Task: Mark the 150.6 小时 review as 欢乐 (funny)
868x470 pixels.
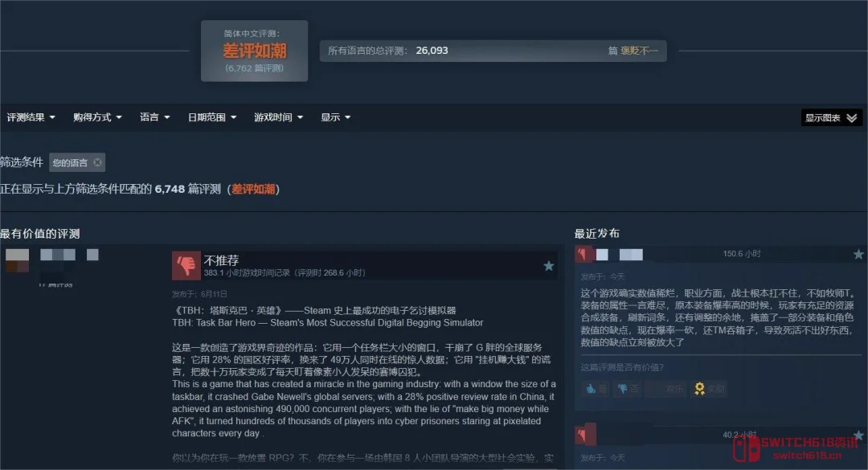Action: [668, 389]
